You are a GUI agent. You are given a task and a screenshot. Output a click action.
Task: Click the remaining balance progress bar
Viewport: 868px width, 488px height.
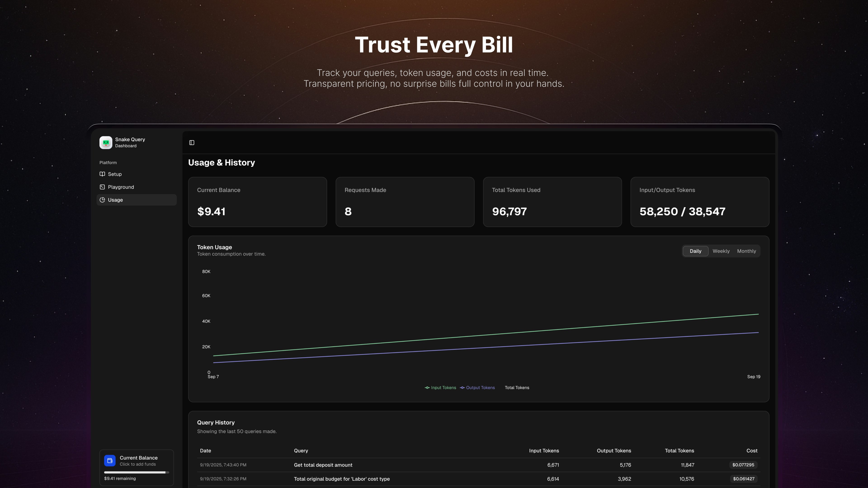pyautogui.click(x=137, y=472)
